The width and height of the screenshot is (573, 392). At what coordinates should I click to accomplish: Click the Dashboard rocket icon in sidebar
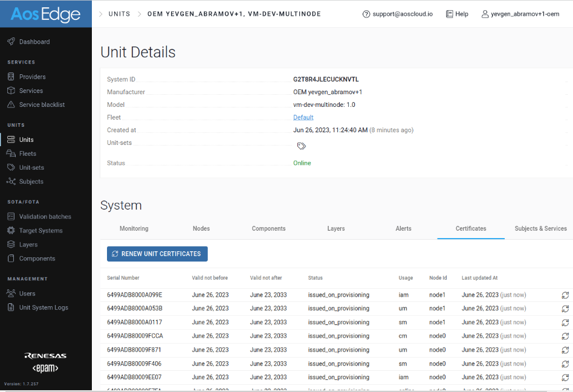coord(11,42)
